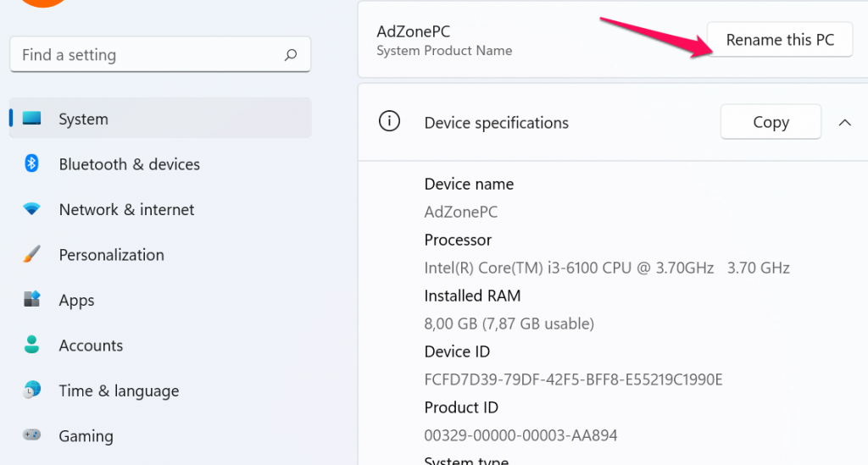Open Bluetooth & devices settings

[x=160, y=163]
